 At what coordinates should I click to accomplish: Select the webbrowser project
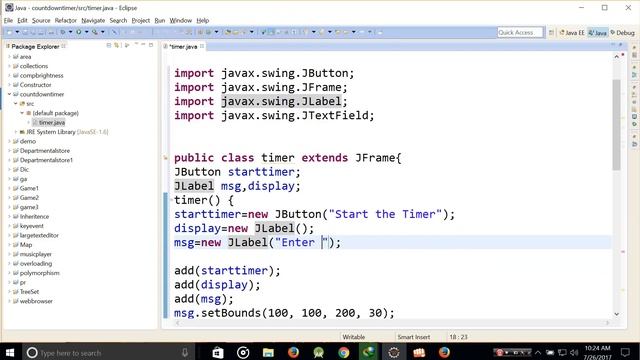coord(36,301)
